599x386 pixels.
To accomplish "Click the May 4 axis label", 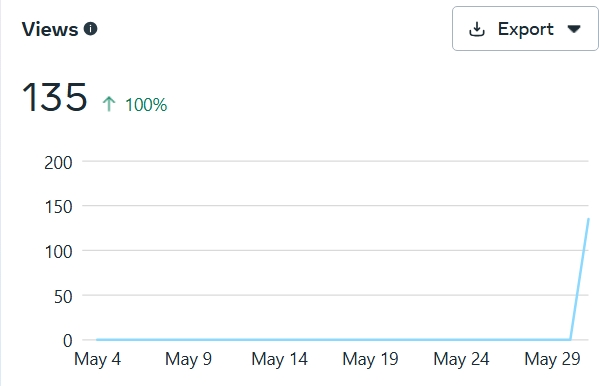I will coord(97,359).
